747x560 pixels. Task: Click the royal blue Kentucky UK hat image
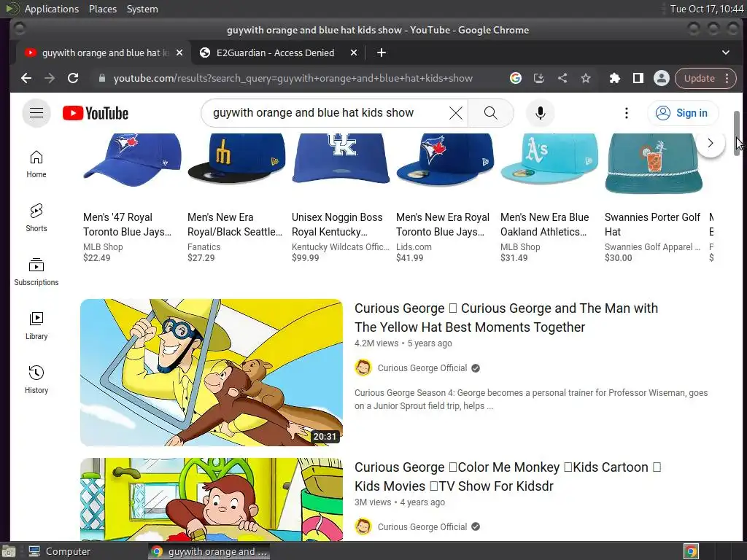pyautogui.click(x=341, y=158)
